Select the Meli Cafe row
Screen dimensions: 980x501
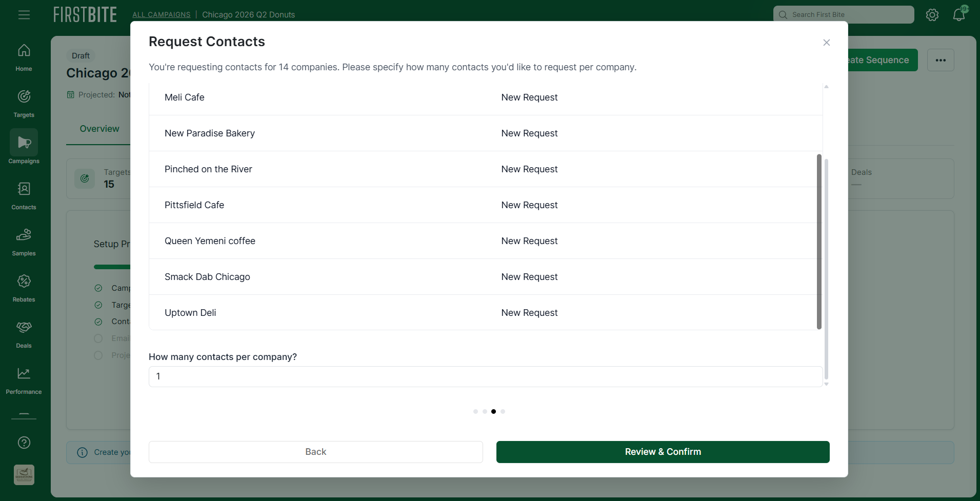pyautogui.click(x=486, y=97)
